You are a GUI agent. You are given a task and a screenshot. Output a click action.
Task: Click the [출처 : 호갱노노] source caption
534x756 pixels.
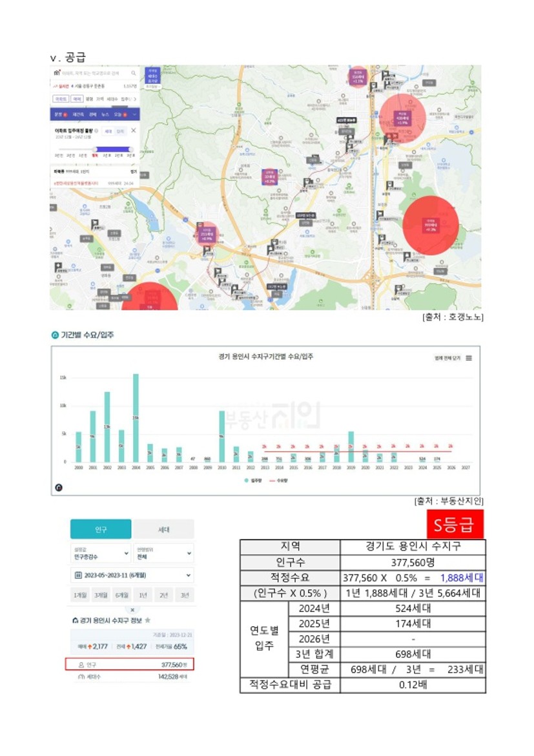point(453,317)
